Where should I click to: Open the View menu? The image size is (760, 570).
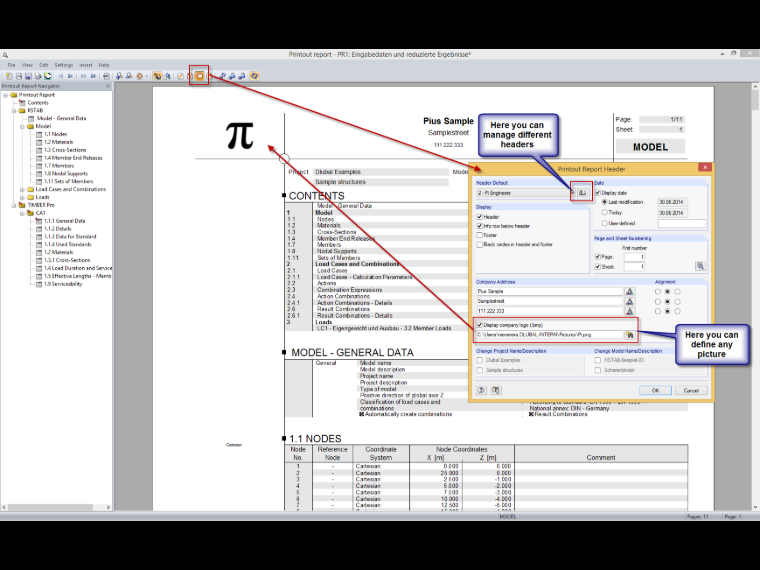pos(27,65)
